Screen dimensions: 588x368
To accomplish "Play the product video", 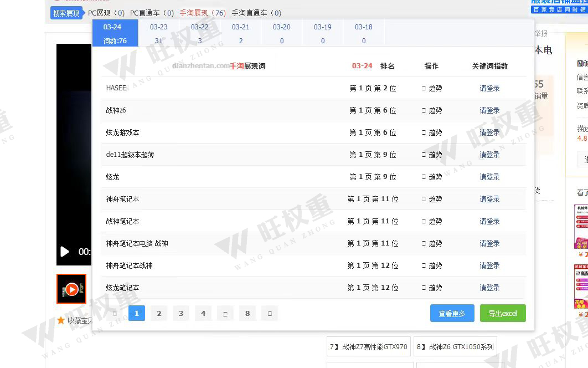I will [x=64, y=252].
